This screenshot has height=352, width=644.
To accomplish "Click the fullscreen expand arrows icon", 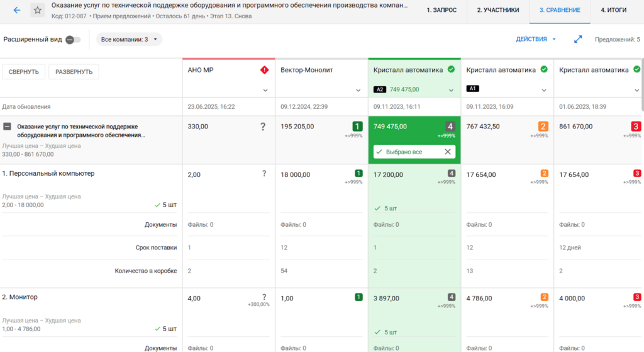I will (578, 40).
